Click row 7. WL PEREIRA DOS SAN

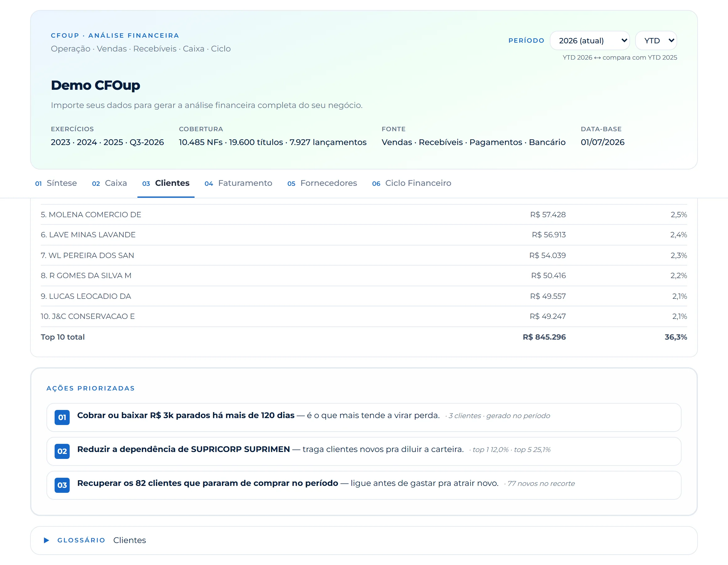[364, 255]
